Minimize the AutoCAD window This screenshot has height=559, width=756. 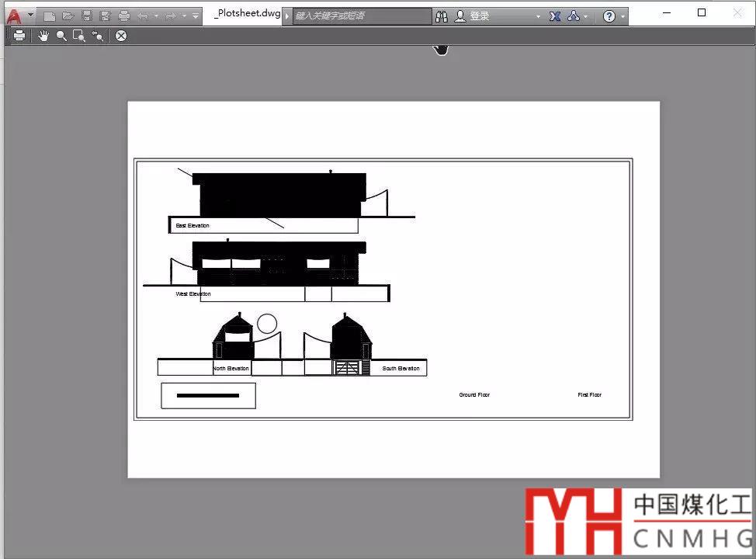coord(667,13)
